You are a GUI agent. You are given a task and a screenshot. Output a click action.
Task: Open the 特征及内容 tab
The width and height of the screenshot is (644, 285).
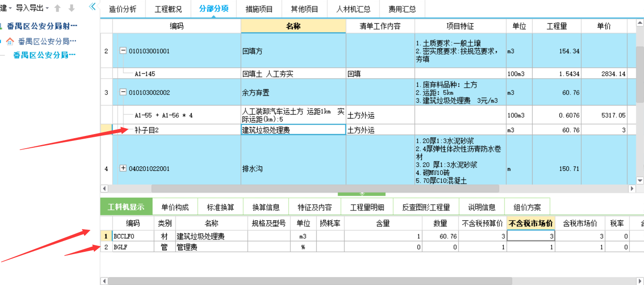315,207
